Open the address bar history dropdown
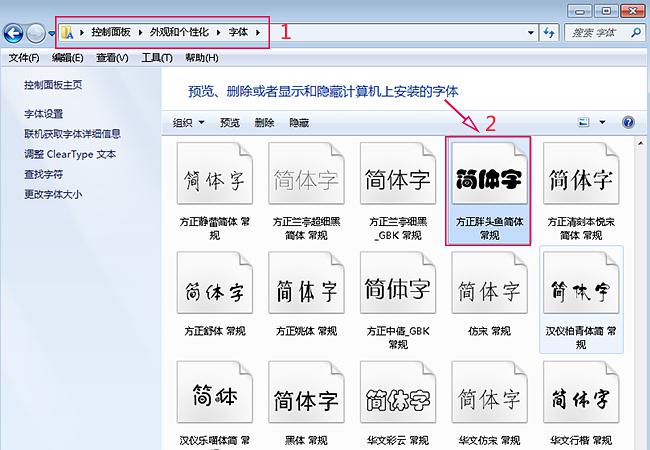 click(530, 33)
